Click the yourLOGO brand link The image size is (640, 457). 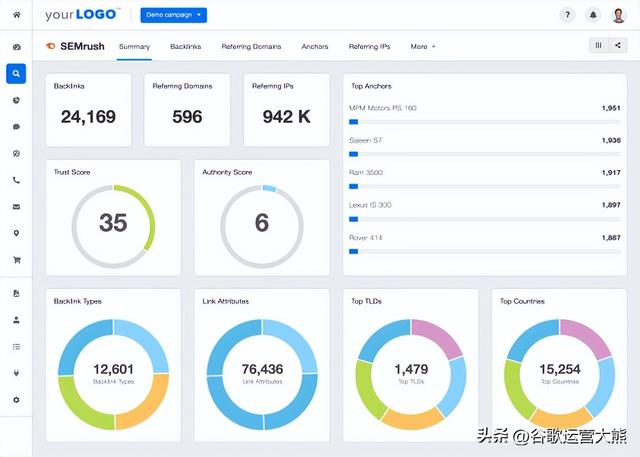click(x=82, y=15)
